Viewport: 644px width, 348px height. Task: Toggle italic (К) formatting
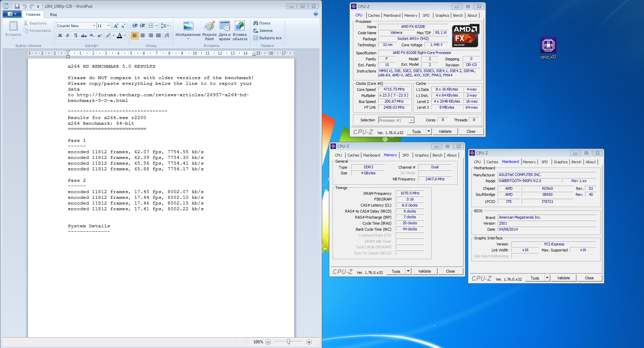click(68, 36)
